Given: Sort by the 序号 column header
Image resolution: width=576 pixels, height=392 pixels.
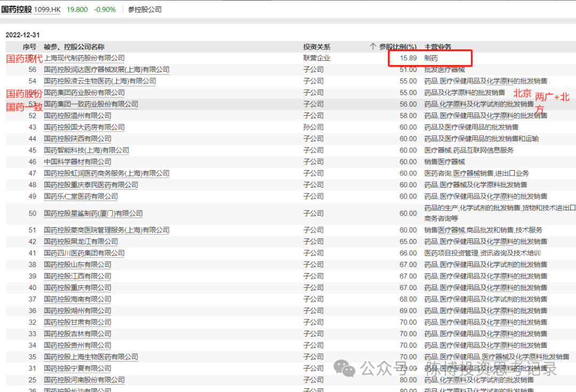Looking at the screenshot, I should (x=29, y=46).
